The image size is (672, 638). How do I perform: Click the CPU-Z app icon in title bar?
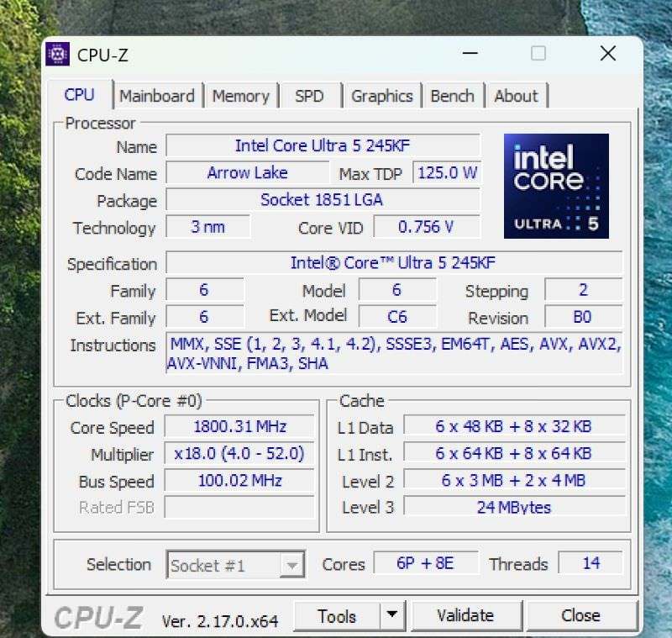tap(58, 55)
